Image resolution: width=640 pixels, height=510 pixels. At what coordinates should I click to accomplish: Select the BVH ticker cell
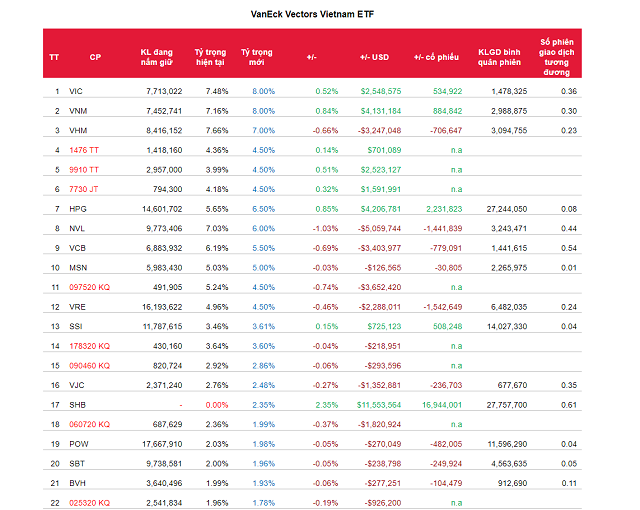[78, 483]
